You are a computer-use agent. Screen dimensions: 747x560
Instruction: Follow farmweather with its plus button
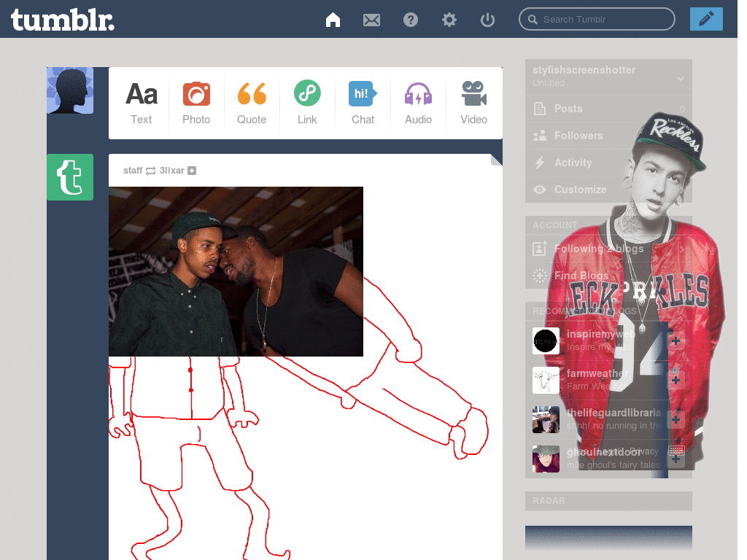[x=676, y=380]
